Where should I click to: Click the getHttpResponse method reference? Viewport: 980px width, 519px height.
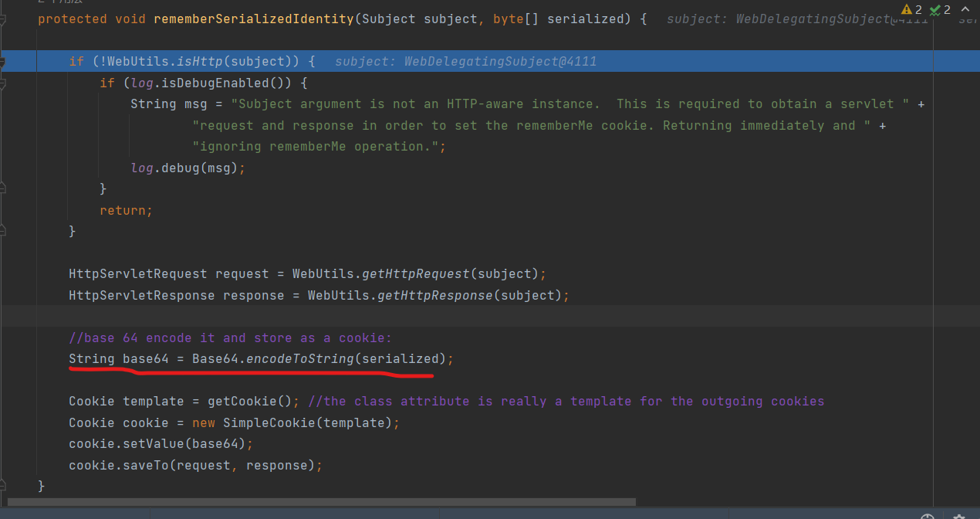(x=434, y=295)
